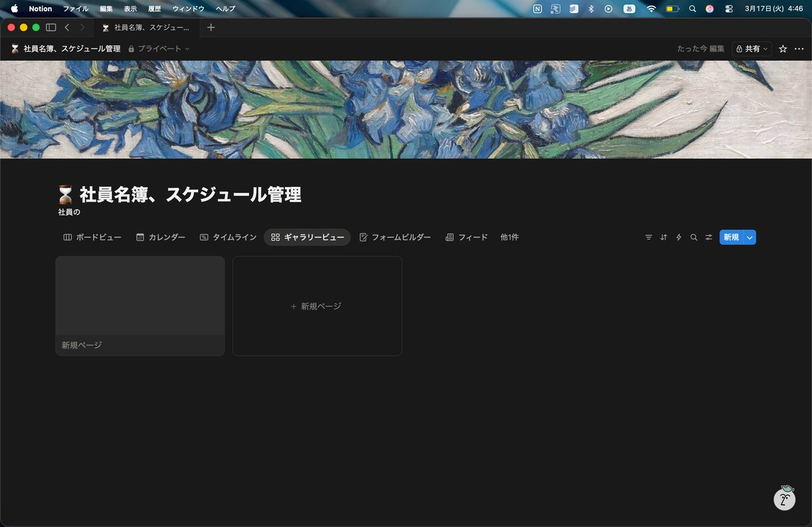This screenshot has height=527, width=812.
Task: Click the iris painting cover image
Action: (406, 110)
